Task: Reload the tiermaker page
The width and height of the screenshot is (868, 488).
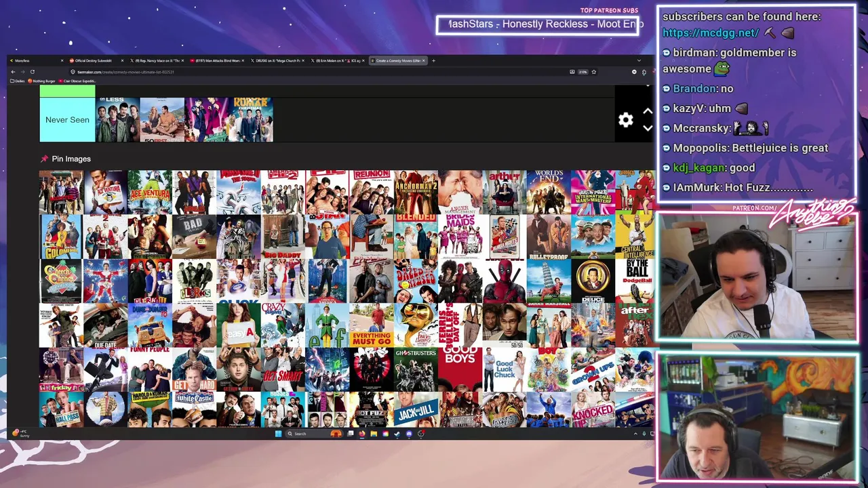Action: (32, 72)
